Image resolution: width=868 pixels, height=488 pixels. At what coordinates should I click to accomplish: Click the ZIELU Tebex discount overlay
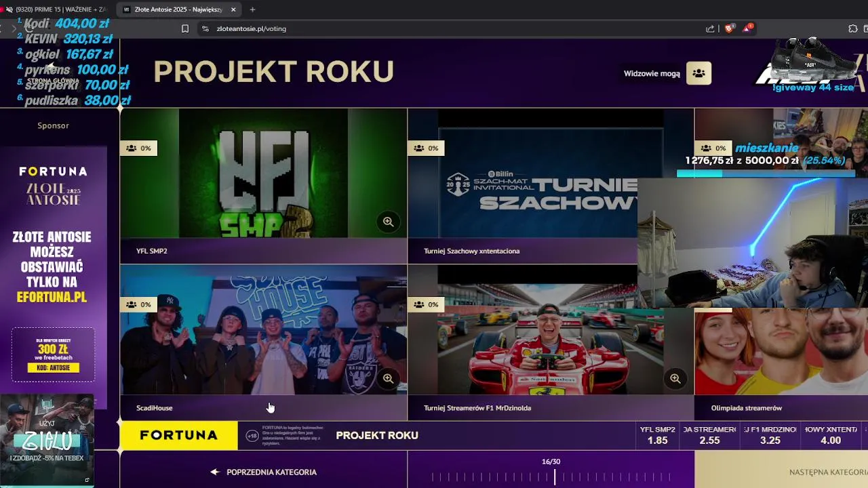pos(47,441)
